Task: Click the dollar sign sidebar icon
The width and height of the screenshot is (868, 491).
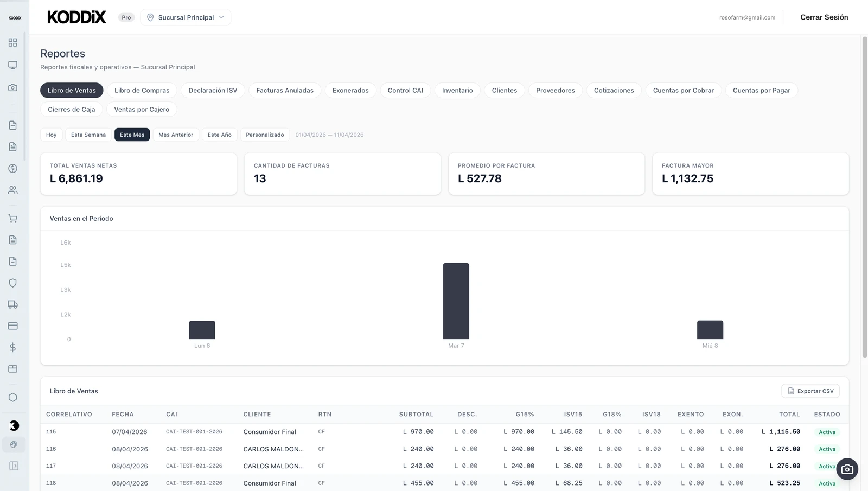Action: 12,347
